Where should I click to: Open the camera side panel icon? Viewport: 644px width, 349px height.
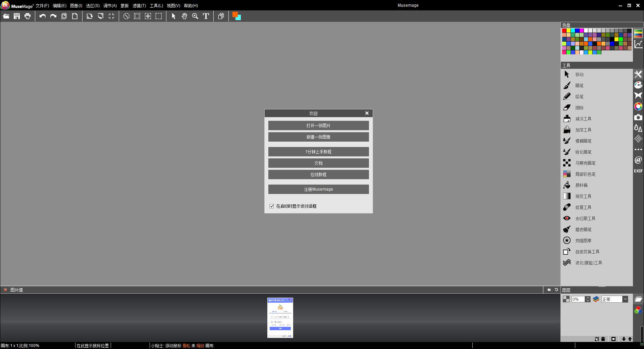click(x=638, y=117)
